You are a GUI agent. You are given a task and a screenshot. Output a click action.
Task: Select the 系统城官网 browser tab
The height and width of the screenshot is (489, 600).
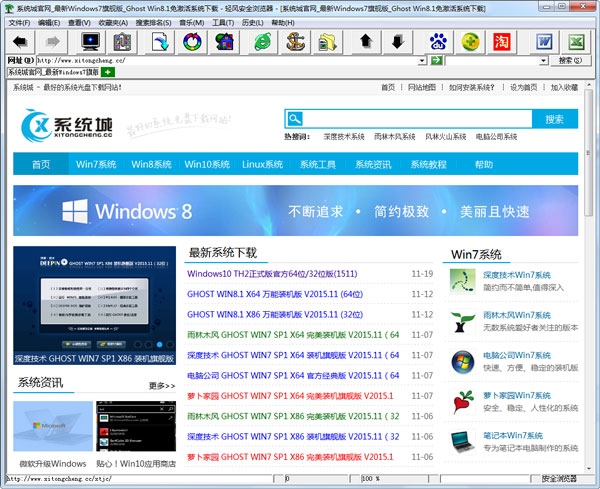click(54, 72)
